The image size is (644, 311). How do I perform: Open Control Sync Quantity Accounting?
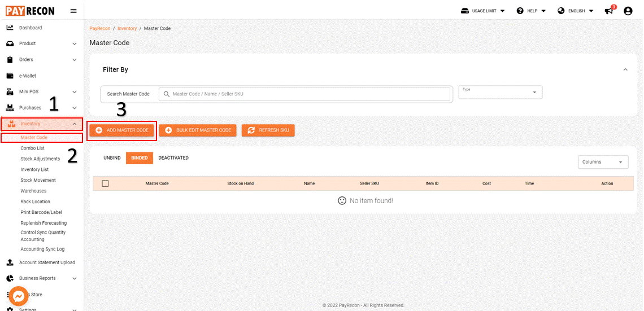coord(43,236)
